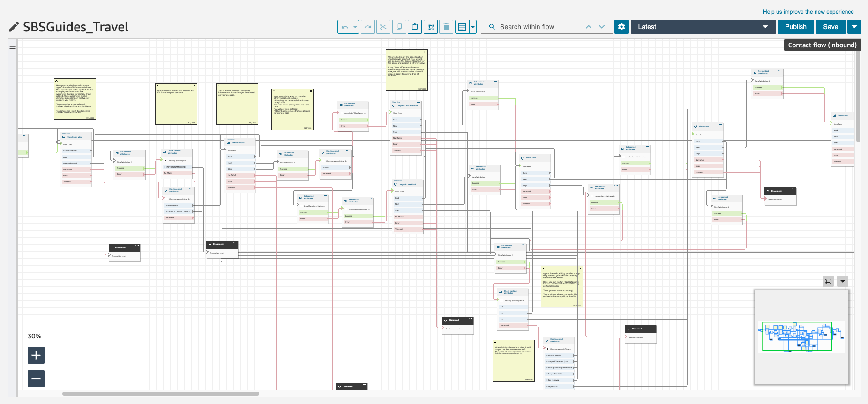Click the Select all blocks icon
Image resolution: width=868 pixels, height=404 pixels.
[x=431, y=27]
